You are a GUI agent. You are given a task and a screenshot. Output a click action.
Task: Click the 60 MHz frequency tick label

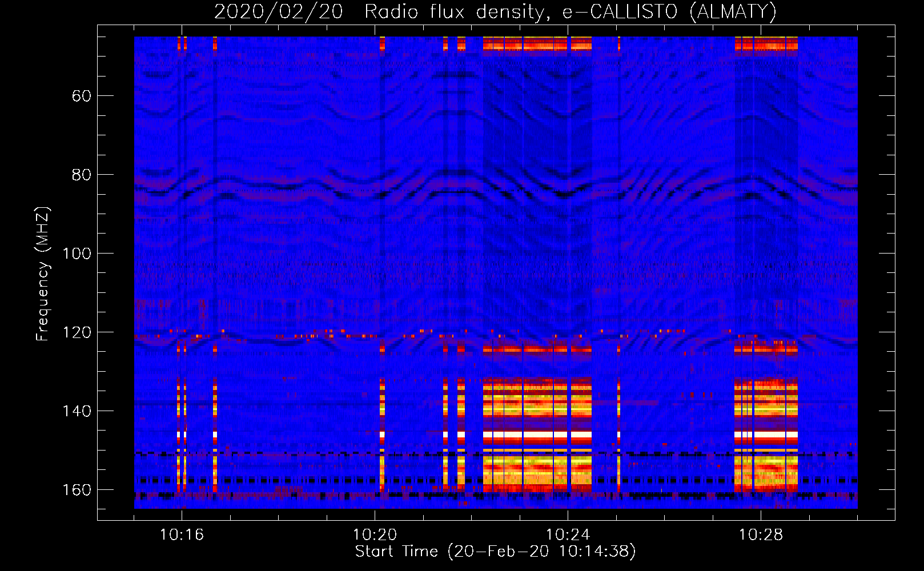[82, 96]
